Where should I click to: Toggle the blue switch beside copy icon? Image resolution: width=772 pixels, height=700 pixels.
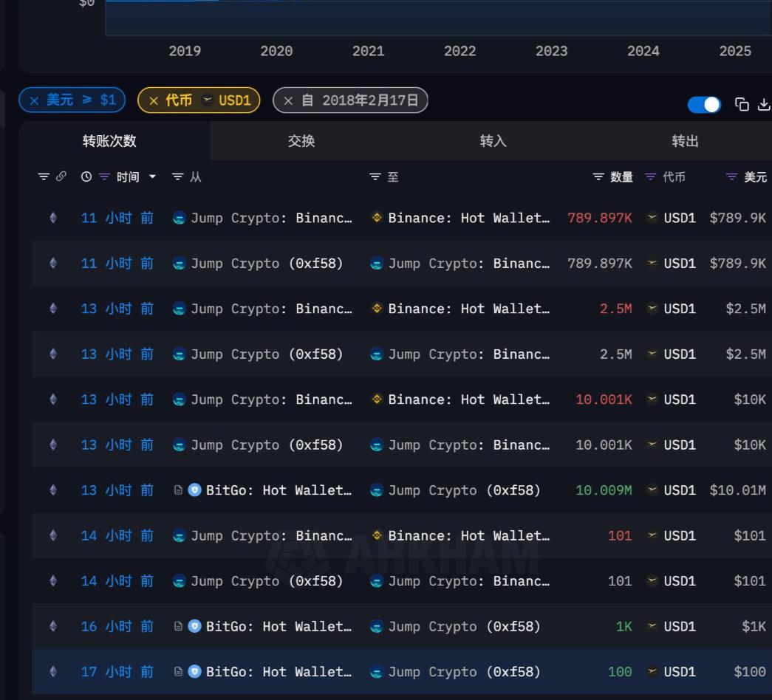tap(704, 104)
